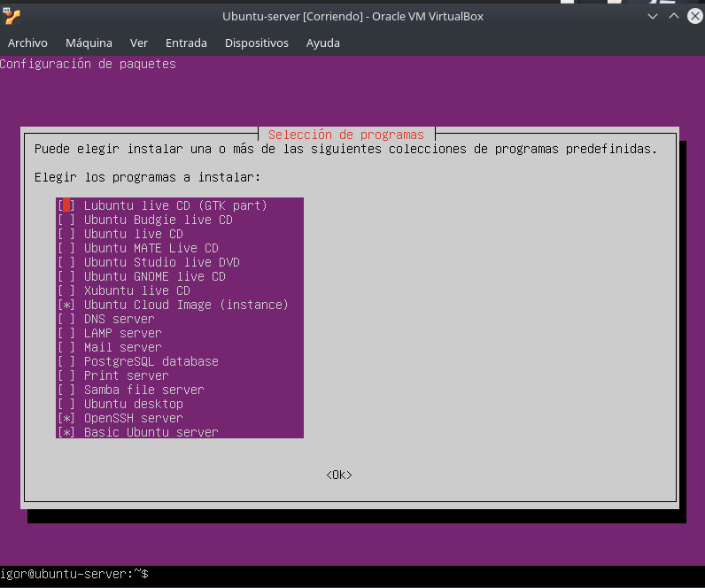Confirm selection with the <Ok> button
Screen dimensions: 705x588
[339, 476]
